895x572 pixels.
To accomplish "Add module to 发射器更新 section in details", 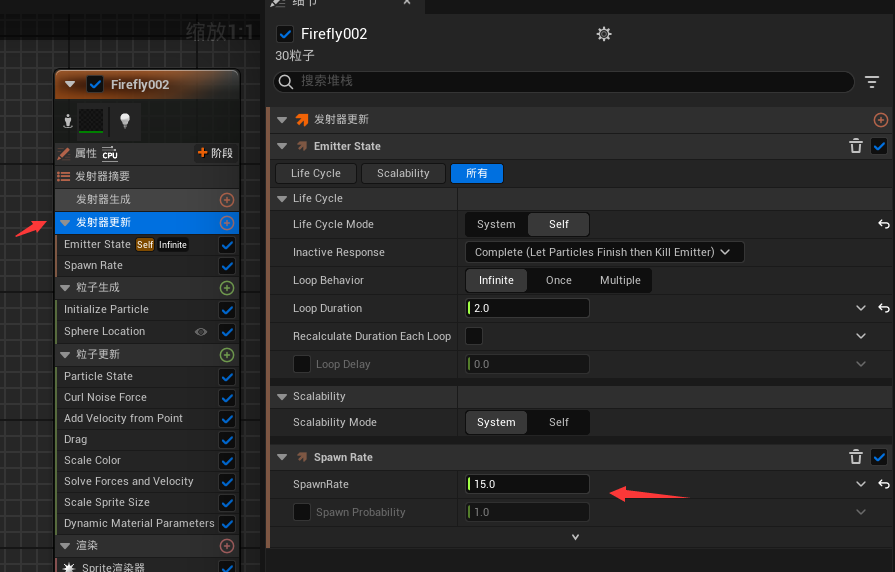I will click(880, 120).
